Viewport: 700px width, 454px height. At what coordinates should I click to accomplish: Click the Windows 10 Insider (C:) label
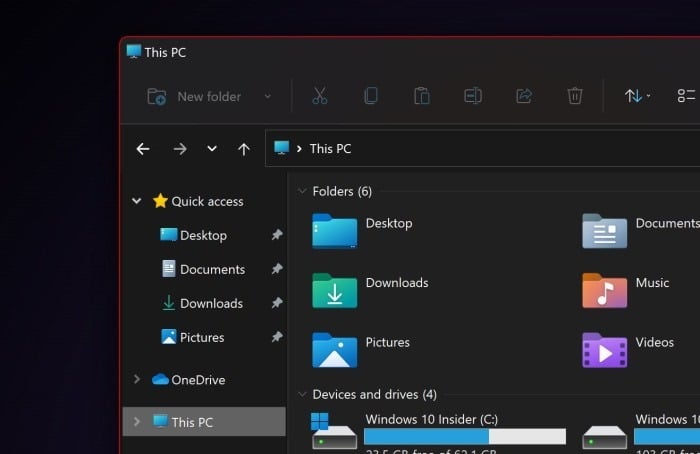[x=432, y=419]
